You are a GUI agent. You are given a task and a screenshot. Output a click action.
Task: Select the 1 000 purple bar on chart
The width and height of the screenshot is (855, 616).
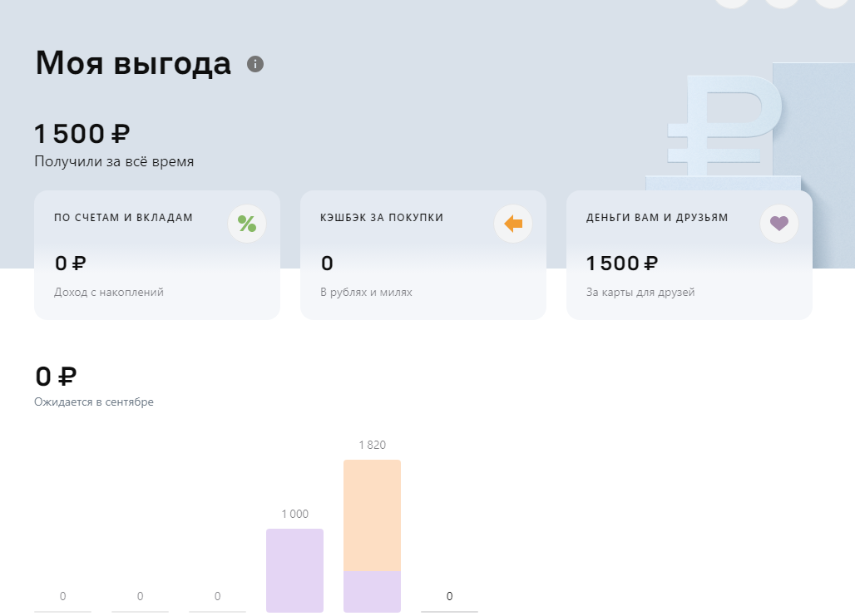click(294, 569)
